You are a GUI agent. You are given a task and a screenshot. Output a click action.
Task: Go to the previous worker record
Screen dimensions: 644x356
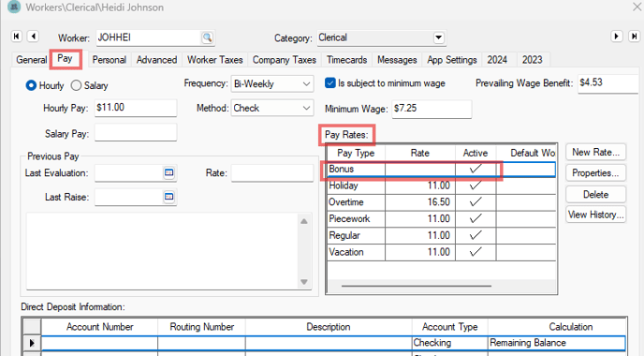(34, 37)
